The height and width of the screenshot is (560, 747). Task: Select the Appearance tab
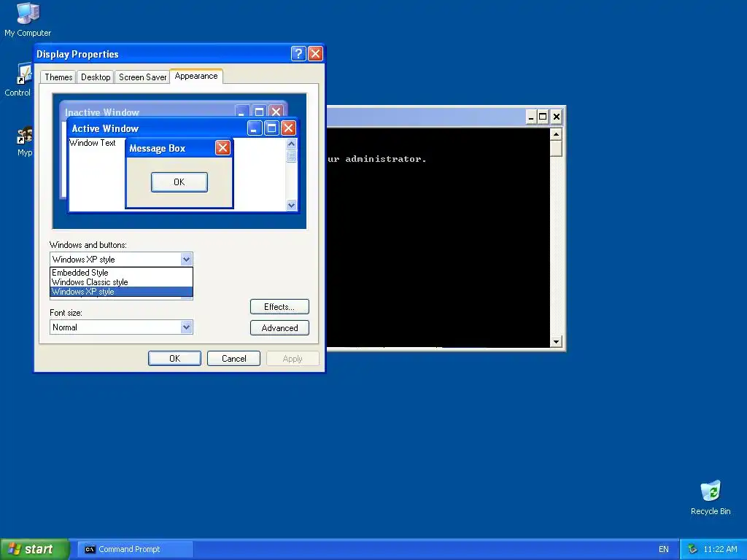tap(196, 76)
